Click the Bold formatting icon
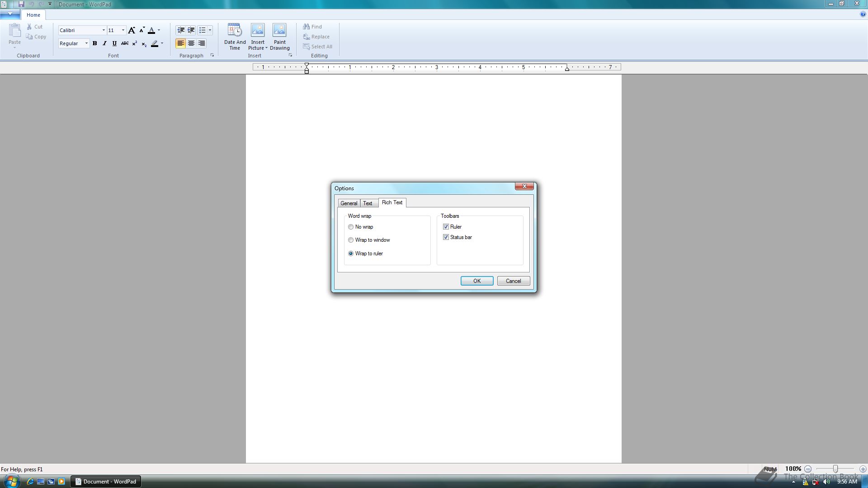This screenshot has height=488, width=868. (95, 43)
